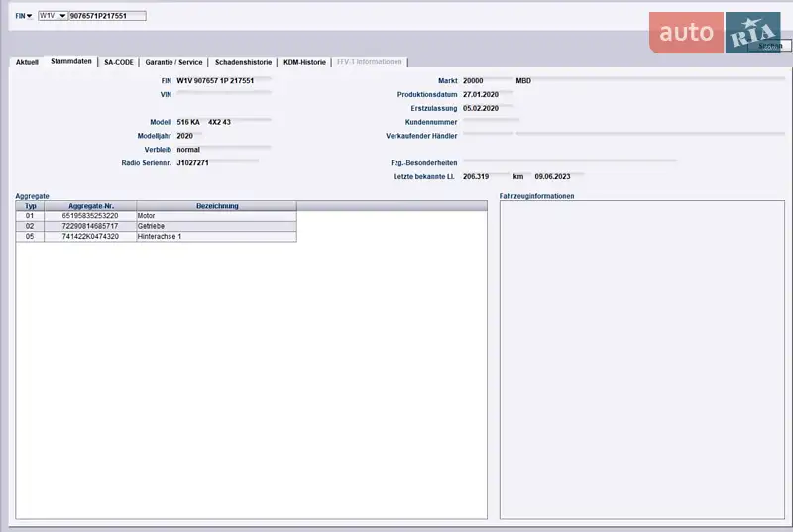
Task: Click inside the Fahrzeuginformationen panel
Action: pyautogui.click(x=640, y=359)
